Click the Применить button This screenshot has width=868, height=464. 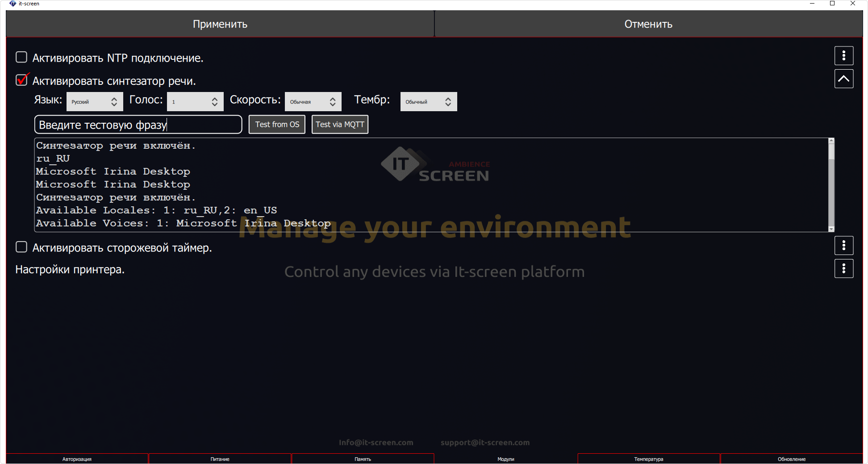pyautogui.click(x=220, y=24)
